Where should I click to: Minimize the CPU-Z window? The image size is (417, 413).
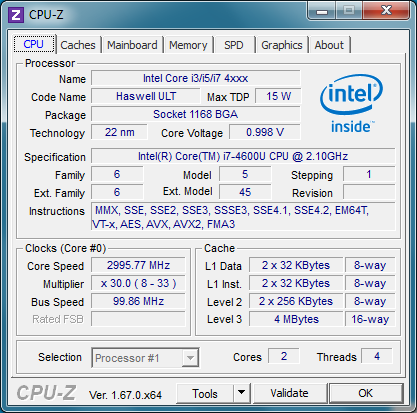[322, 11]
